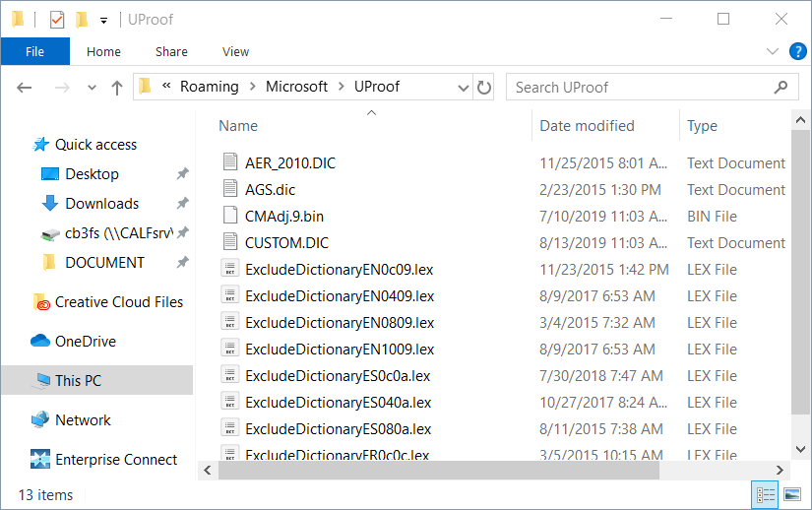Click the vertical scrollbar down arrow
The width and height of the screenshot is (812, 510).
point(800,449)
